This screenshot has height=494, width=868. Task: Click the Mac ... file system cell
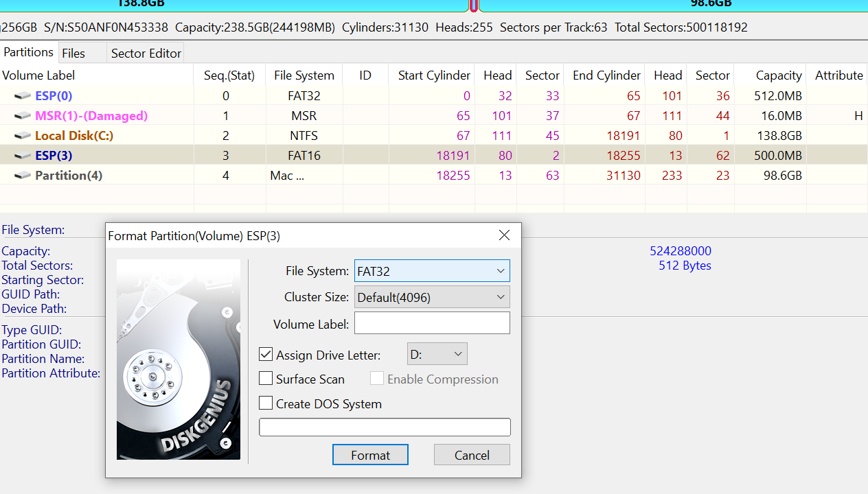click(304, 176)
